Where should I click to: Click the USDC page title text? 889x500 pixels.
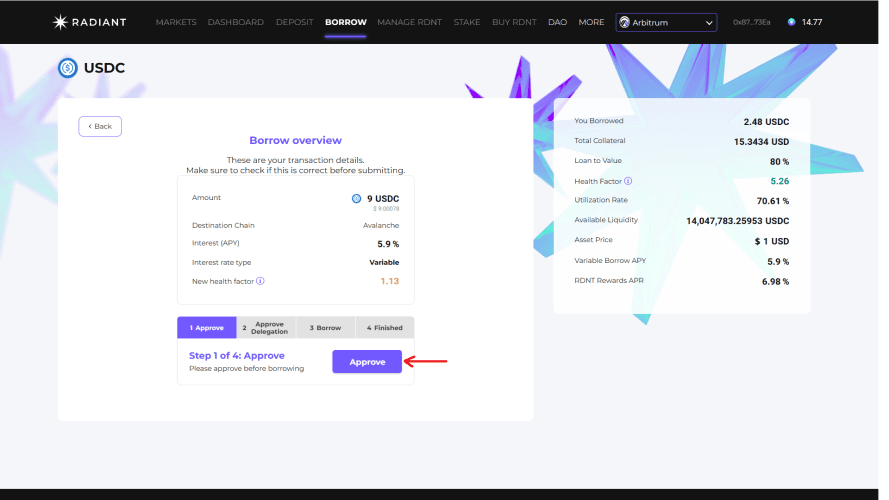point(104,68)
